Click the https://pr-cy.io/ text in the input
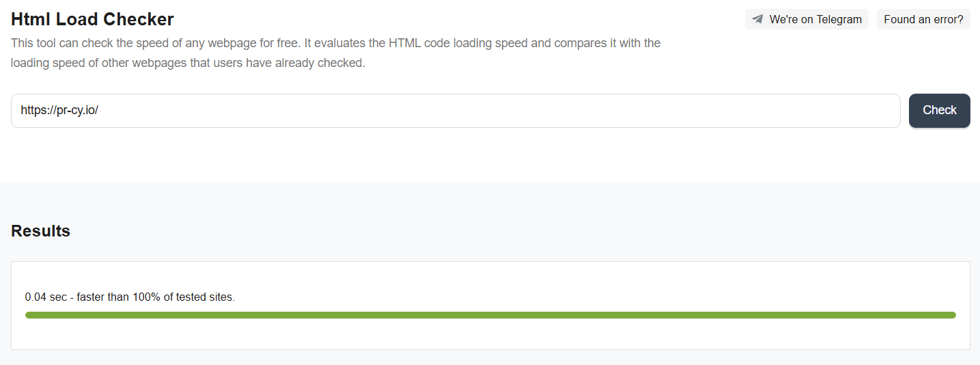980x365 pixels. tap(59, 111)
